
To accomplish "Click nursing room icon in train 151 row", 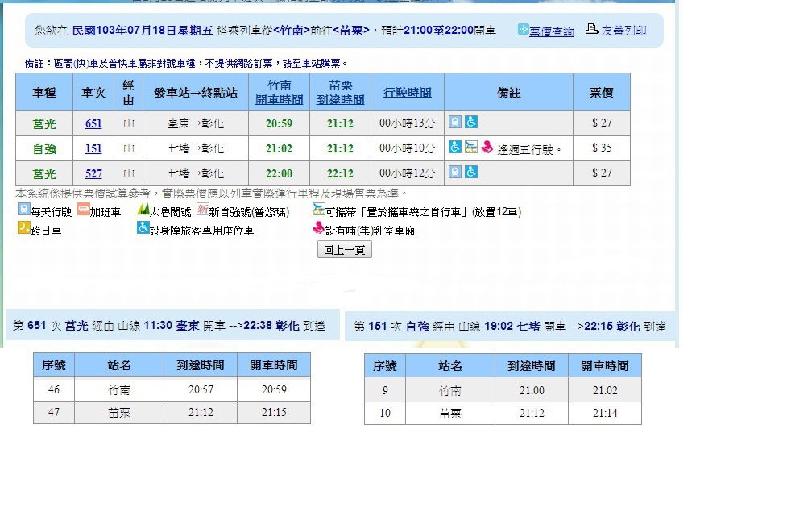I will click(x=487, y=147).
